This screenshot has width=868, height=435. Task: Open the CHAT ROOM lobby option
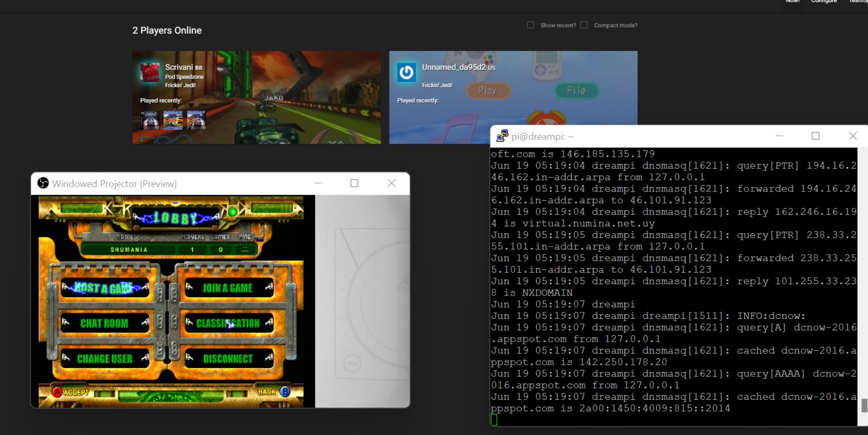click(105, 323)
